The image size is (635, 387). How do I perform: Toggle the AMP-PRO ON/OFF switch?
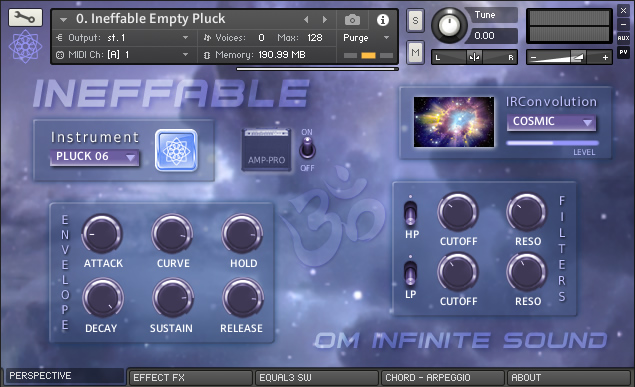307,149
